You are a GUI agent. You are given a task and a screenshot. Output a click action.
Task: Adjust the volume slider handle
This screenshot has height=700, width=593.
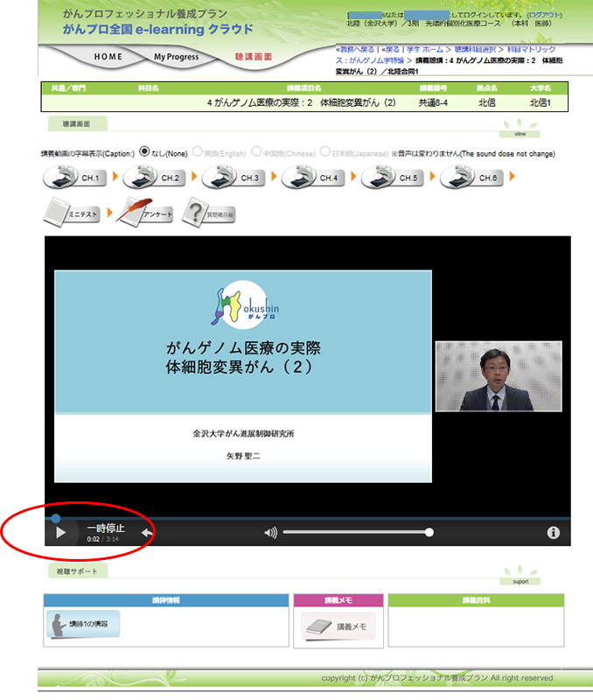tap(429, 532)
